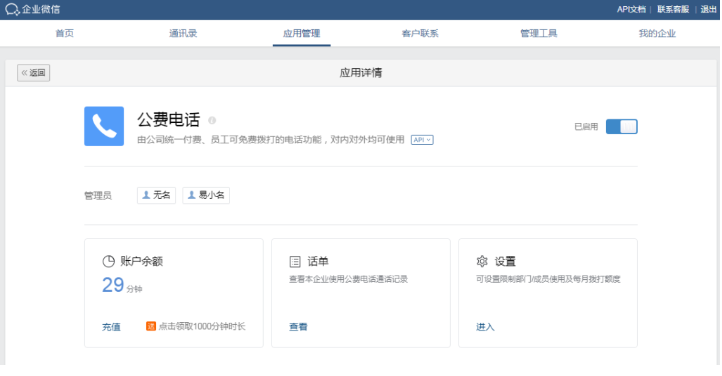
Task: Click the 话单 card heading
Action: (318, 261)
